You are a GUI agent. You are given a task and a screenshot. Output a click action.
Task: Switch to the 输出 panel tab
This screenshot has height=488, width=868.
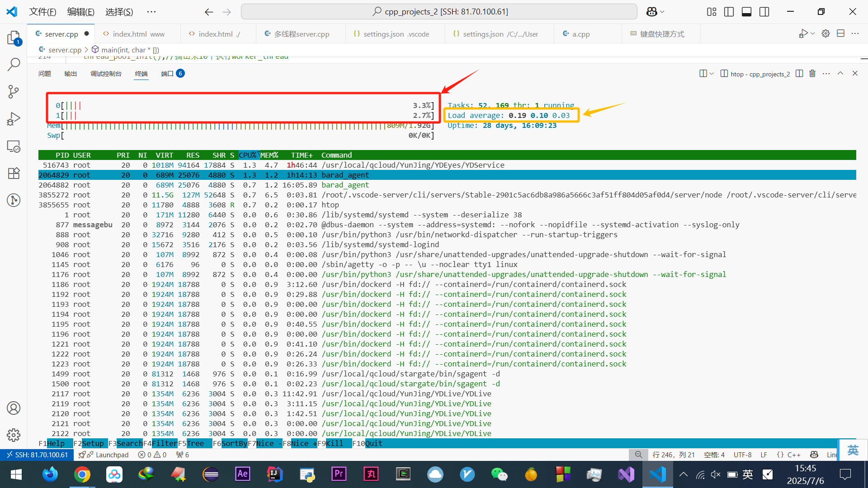pos(71,74)
